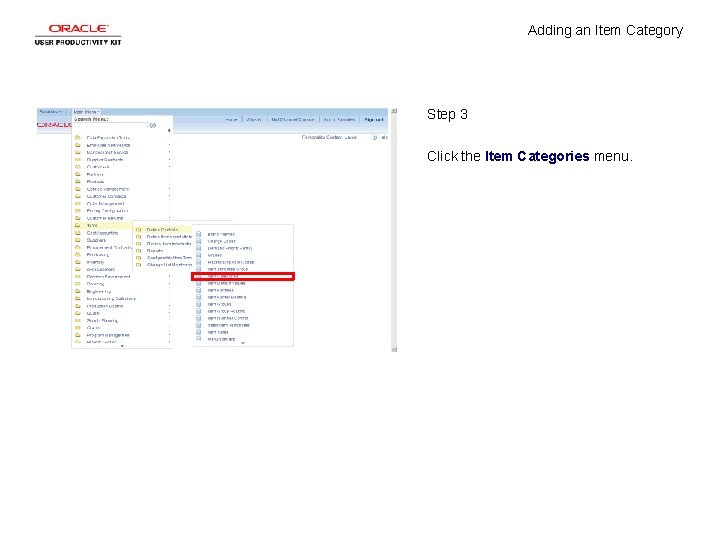Select the Define Controls submenu folder
The width and height of the screenshot is (720, 540).
163,230
